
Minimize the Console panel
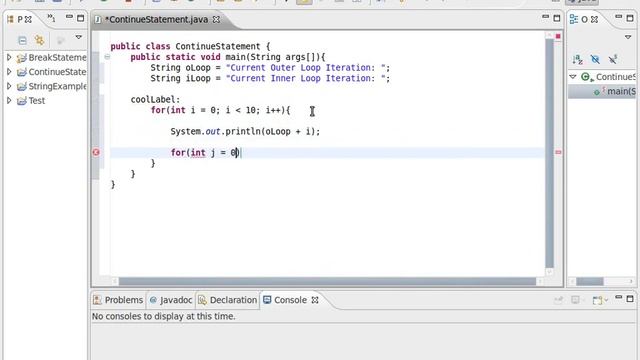click(619, 298)
